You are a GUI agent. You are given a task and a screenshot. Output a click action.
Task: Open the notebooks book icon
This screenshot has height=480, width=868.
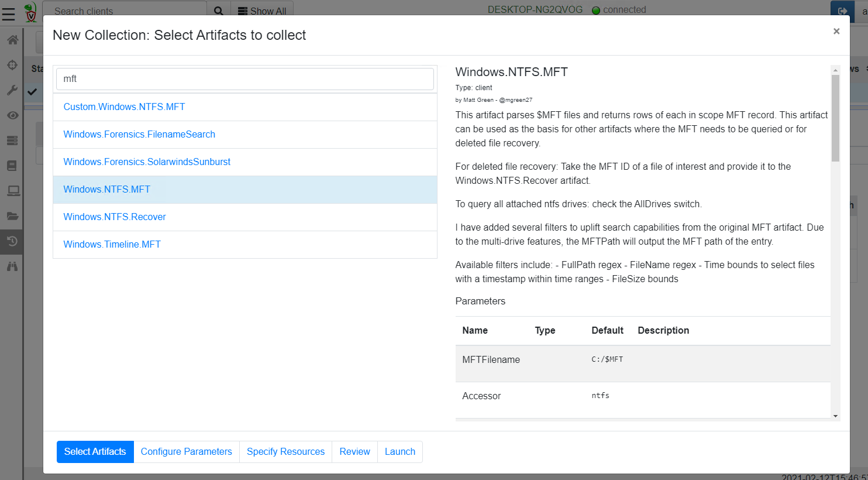(x=12, y=166)
